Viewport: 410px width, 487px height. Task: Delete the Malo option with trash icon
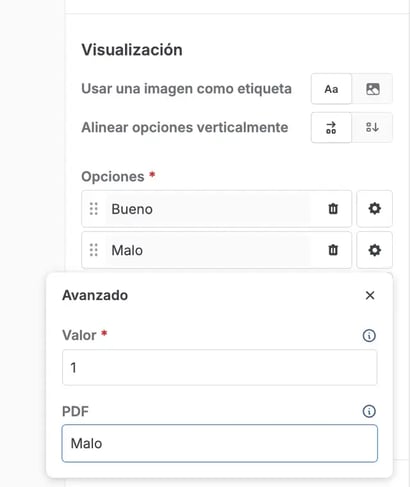[333, 250]
